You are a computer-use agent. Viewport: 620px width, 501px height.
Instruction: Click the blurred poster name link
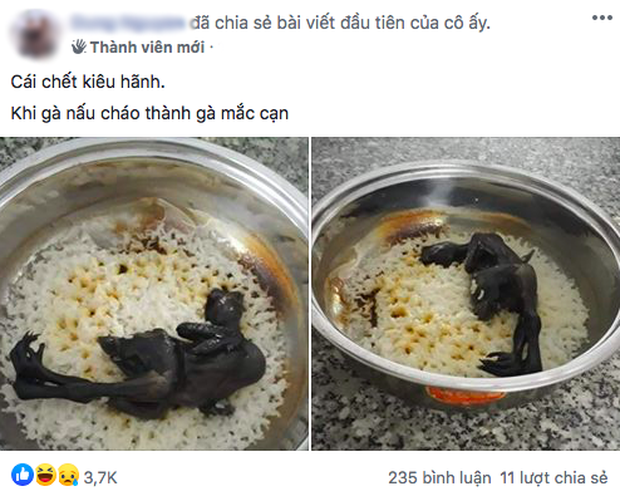pos(130,23)
